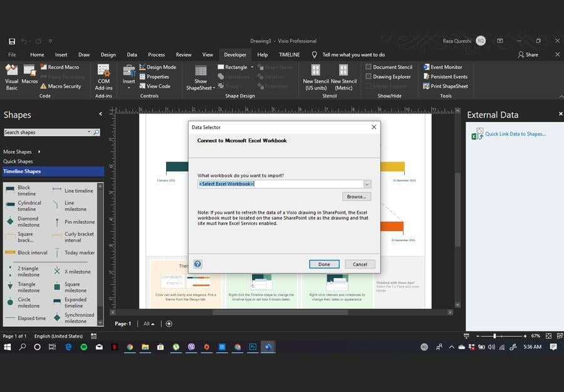Switch to the Home tab

(x=37, y=54)
